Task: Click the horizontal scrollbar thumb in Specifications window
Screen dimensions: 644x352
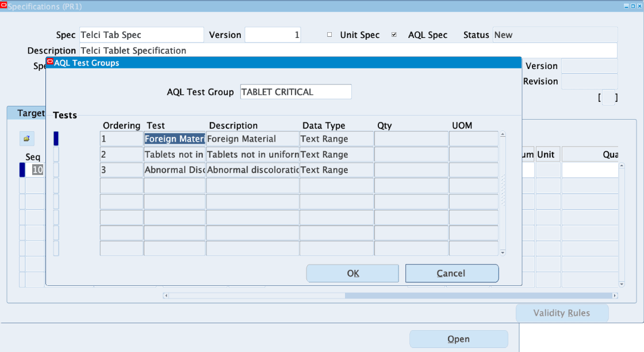Action: pos(478,296)
